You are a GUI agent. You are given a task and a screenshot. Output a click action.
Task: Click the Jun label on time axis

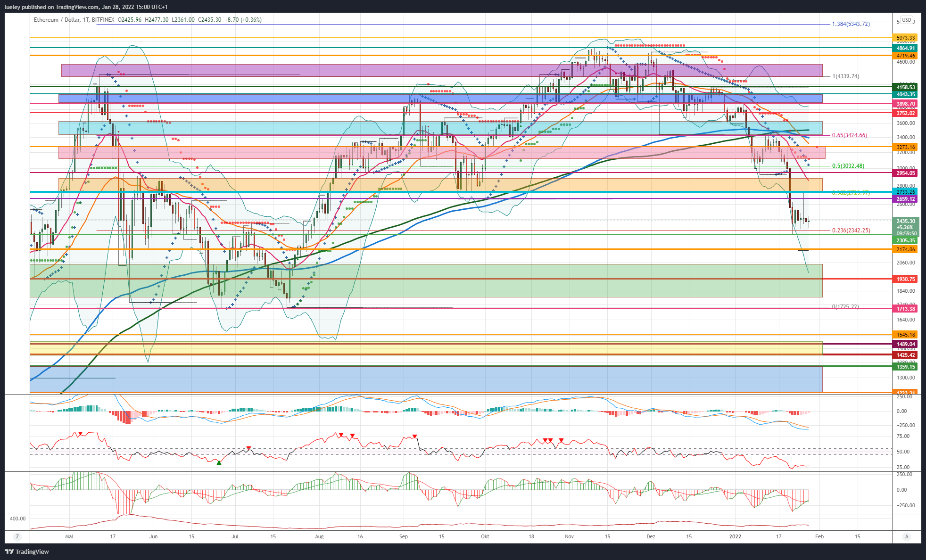coord(153,536)
